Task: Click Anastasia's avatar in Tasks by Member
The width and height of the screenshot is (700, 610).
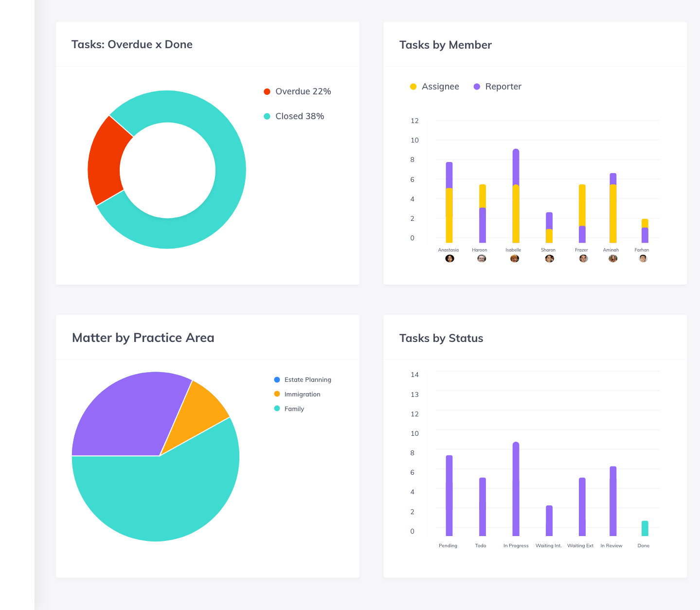Action: click(x=449, y=258)
